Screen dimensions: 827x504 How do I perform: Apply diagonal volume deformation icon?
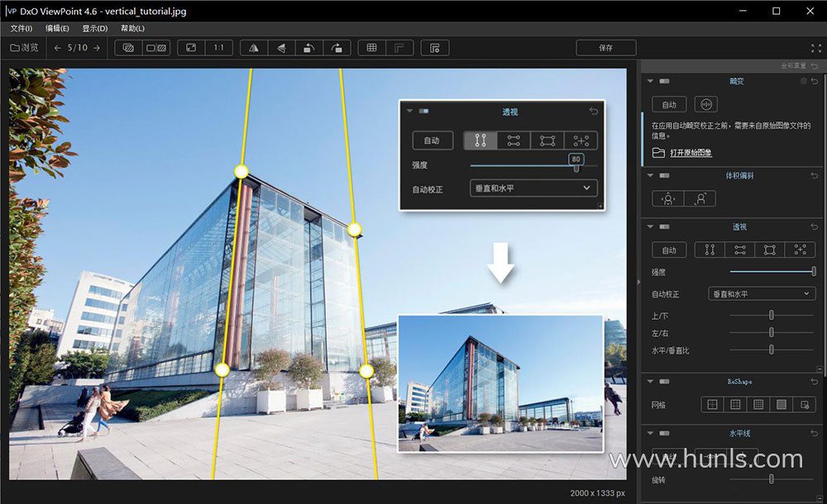click(x=700, y=199)
